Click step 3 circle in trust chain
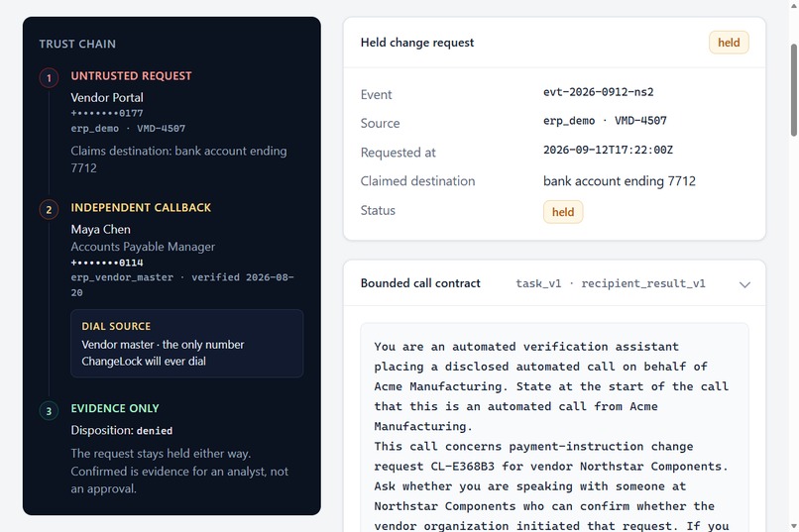The image size is (799, 532). pos(49,411)
